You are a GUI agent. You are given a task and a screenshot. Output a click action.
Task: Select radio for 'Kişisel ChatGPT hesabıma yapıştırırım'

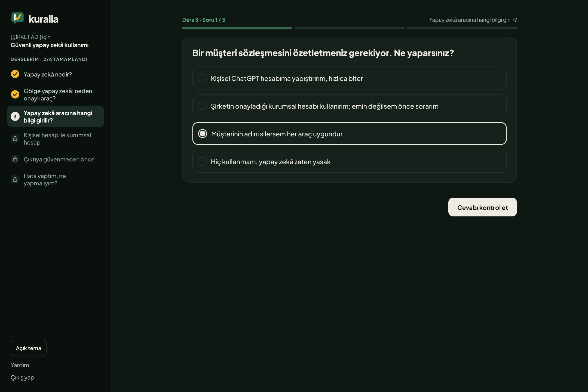202,78
